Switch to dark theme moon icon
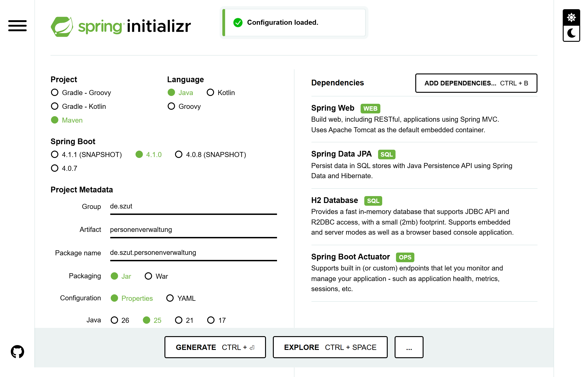The height and width of the screenshot is (377, 588). click(x=571, y=33)
